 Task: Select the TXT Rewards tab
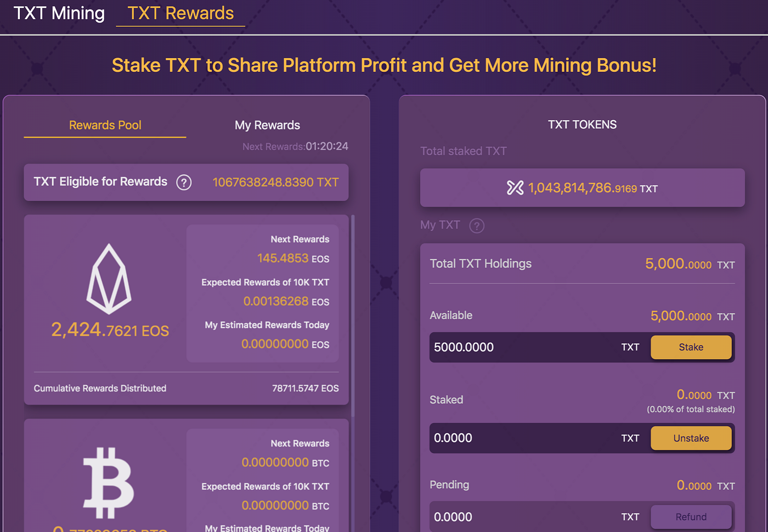tap(180, 13)
